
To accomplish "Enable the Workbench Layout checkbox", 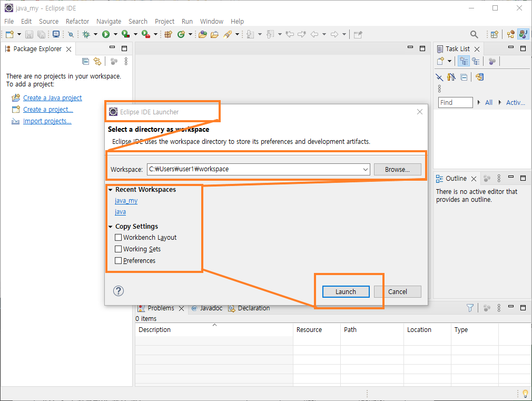I will tap(118, 237).
